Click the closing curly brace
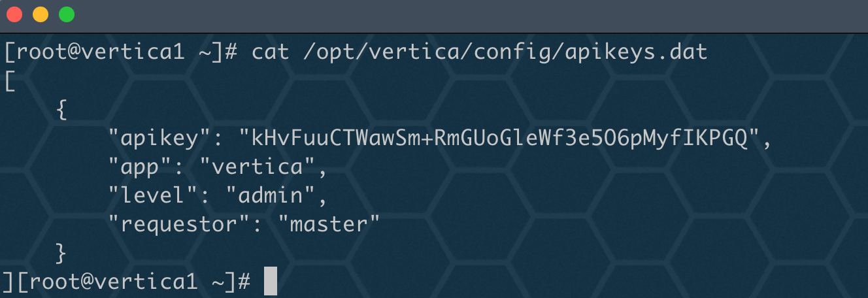868x298 pixels. [x=62, y=253]
